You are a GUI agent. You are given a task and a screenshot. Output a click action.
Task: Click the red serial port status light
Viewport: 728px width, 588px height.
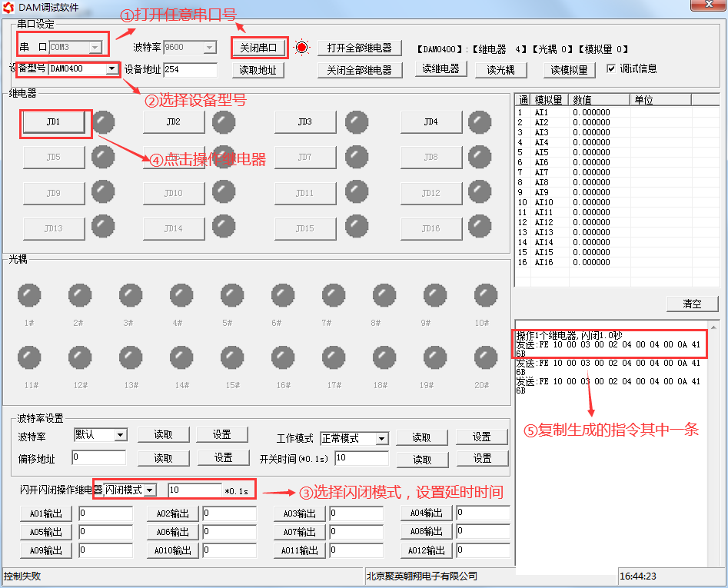(301, 47)
